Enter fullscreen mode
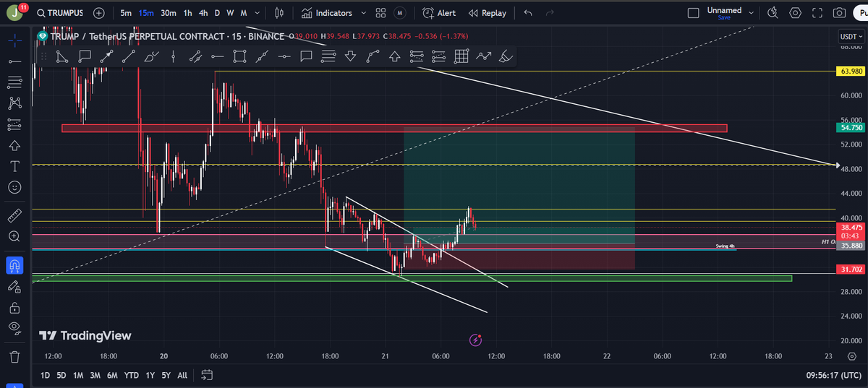Screen dimensions: 868x388 817,13
